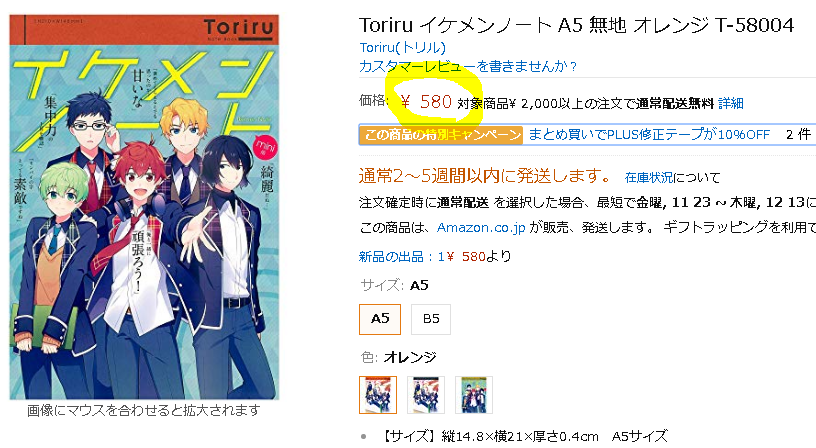This screenshot has width=816, height=448.
Task: Click the highlighted ￥580 price
Action: [x=426, y=101]
